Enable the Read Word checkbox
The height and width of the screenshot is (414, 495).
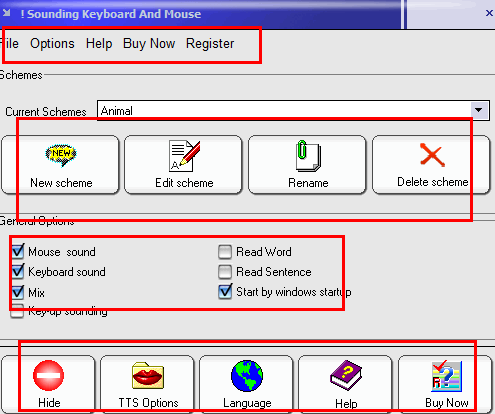(225, 252)
